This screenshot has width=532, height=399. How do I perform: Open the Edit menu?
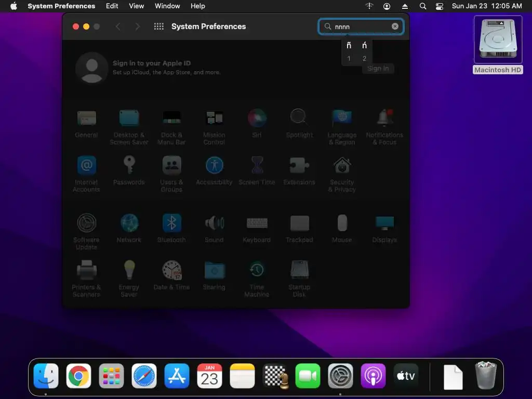(112, 6)
